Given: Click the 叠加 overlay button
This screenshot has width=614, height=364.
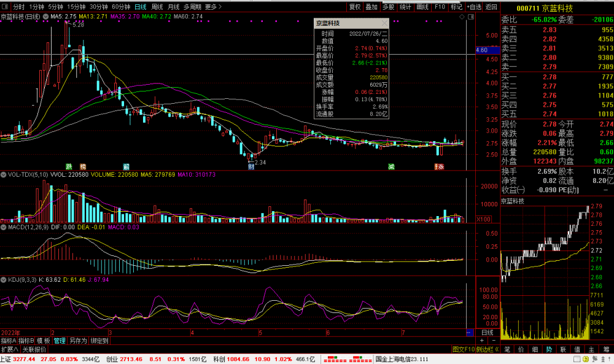Looking at the screenshot, I should [371, 7].
